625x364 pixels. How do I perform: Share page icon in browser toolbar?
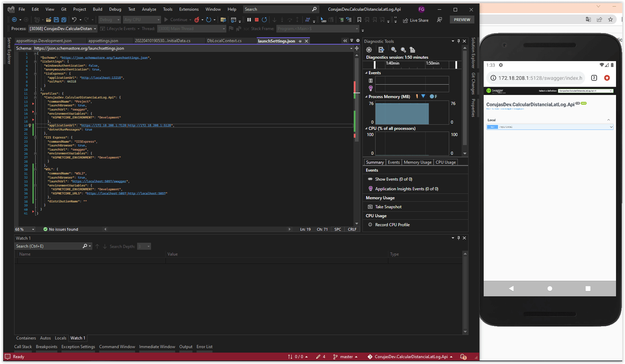click(599, 19)
